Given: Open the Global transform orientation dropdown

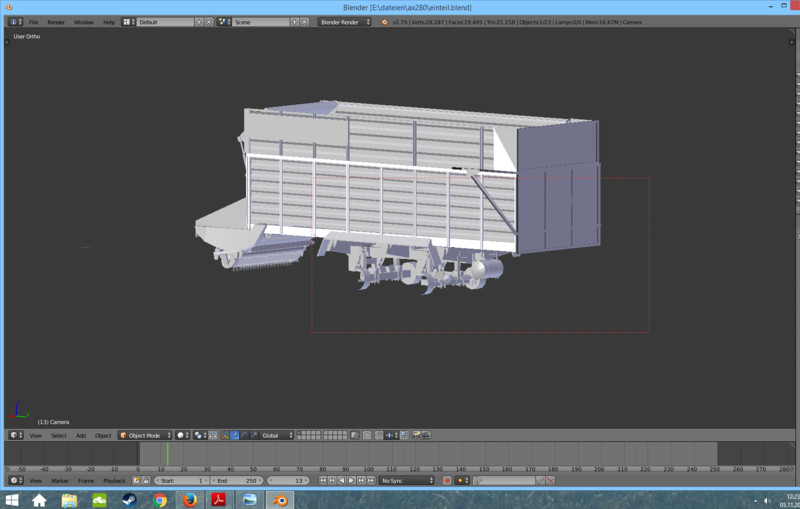Looking at the screenshot, I should pos(277,435).
